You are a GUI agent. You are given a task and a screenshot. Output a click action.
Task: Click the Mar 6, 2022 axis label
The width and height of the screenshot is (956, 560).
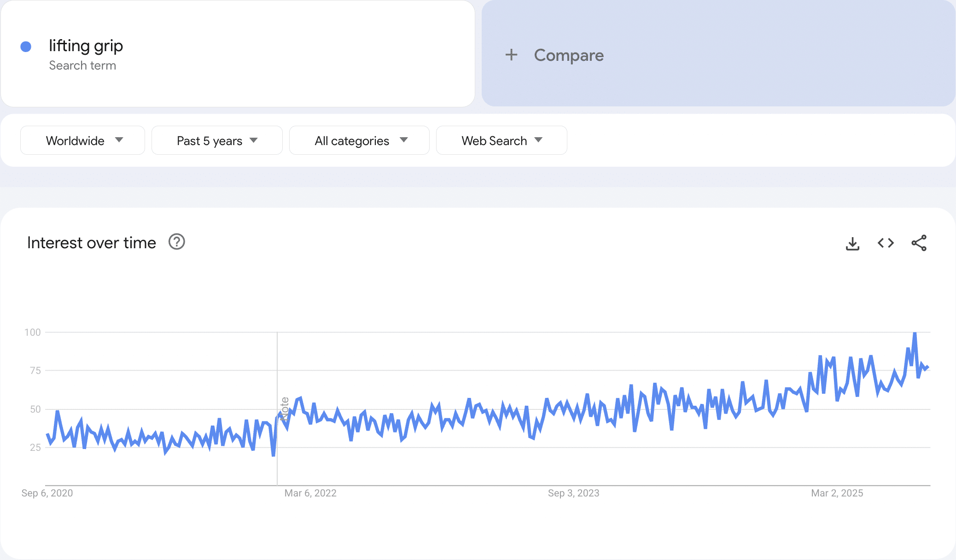[310, 493]
